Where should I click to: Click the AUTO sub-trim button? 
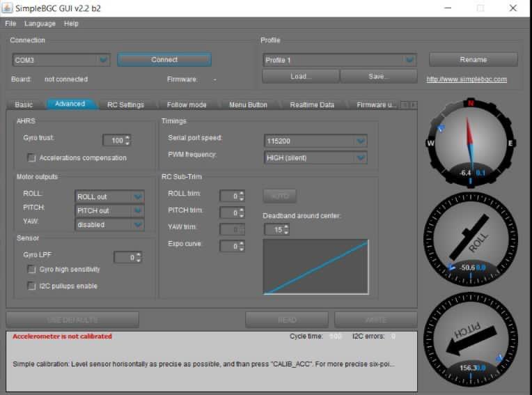coord(280,196)
